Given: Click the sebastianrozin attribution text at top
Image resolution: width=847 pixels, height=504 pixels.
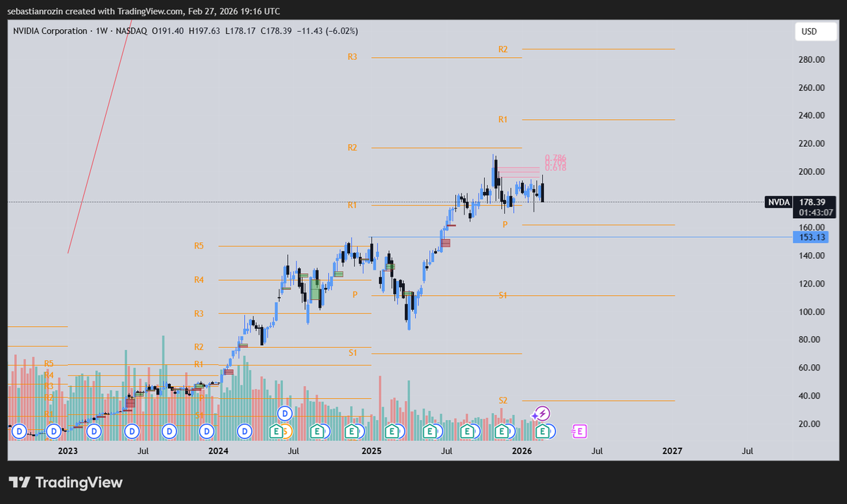Looking at the screenshot, I should coord(143,11).
